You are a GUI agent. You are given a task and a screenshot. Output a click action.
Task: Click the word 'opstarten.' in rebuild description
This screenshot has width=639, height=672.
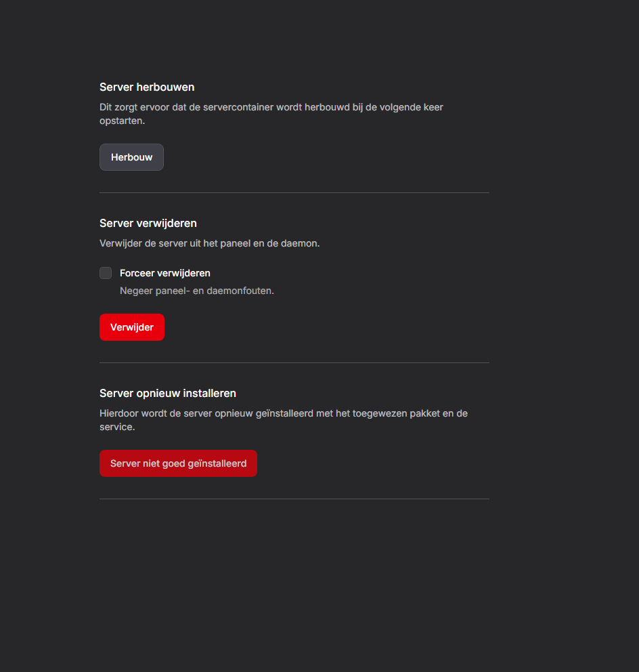122,121
